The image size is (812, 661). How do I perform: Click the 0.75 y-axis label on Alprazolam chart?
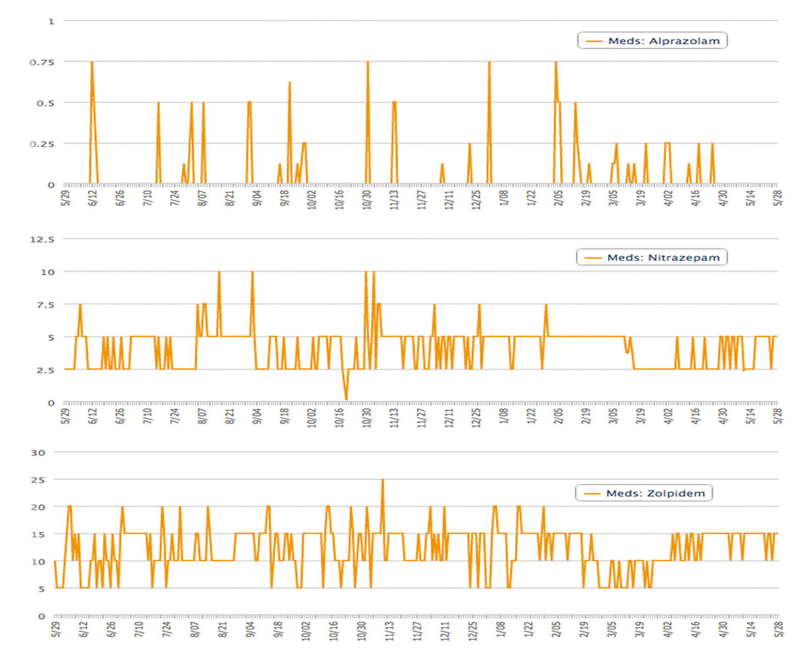(42, 62)
